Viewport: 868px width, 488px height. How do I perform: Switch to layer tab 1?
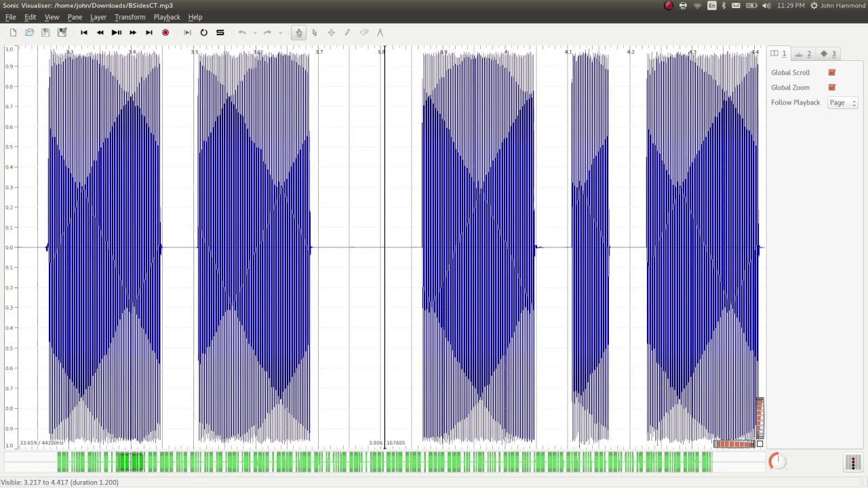pyautogui.click(x=778, y=54)
